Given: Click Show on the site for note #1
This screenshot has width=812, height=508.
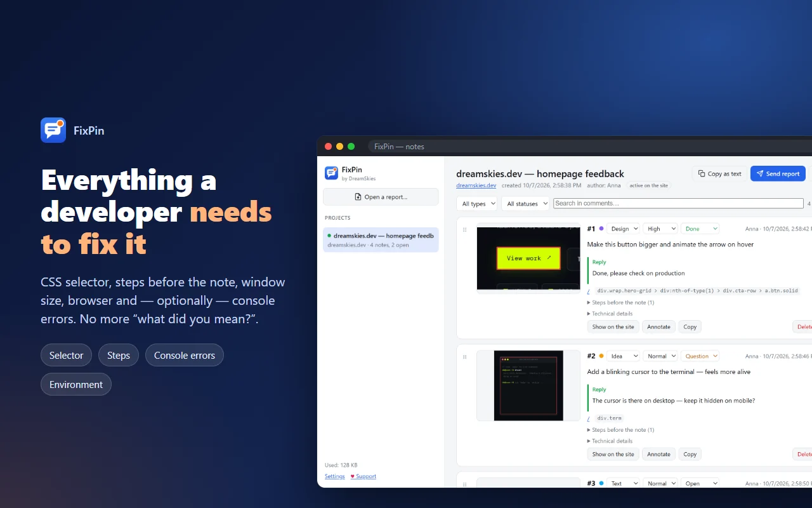Looking at the screenshot, I should [x=613, y=327].
